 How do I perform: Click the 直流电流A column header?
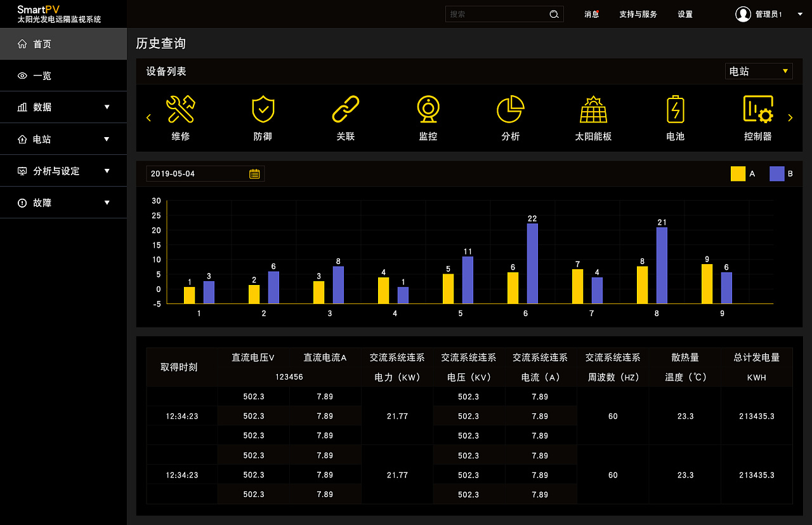pyautogui.click(x=325, y=357)
